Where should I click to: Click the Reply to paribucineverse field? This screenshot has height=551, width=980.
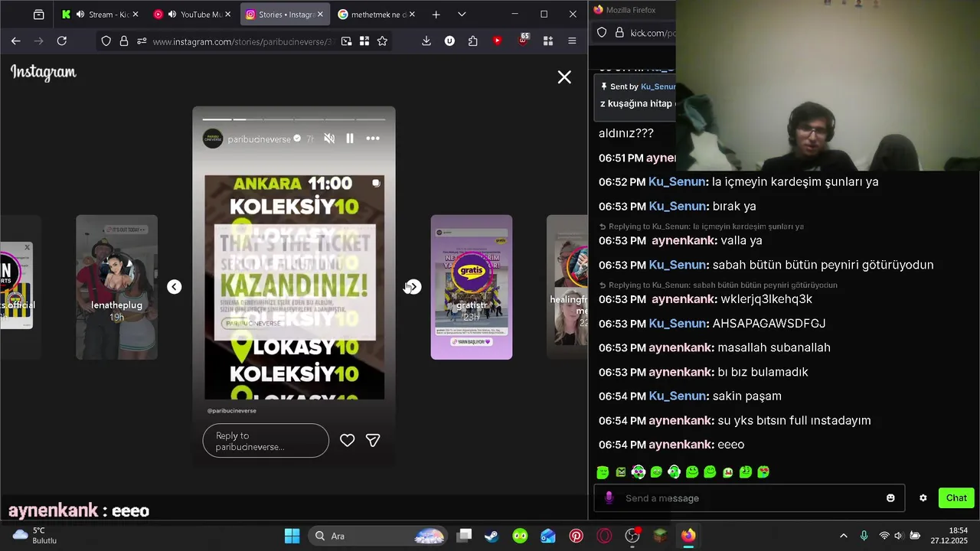click(x=266, y=441)
